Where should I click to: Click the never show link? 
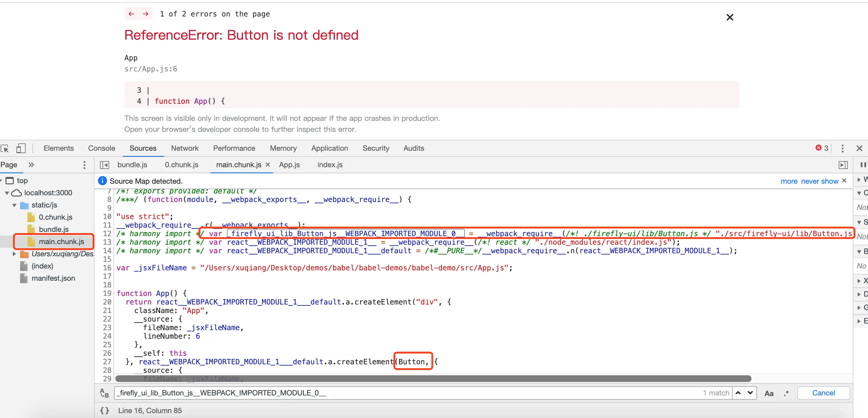point(820,181)
